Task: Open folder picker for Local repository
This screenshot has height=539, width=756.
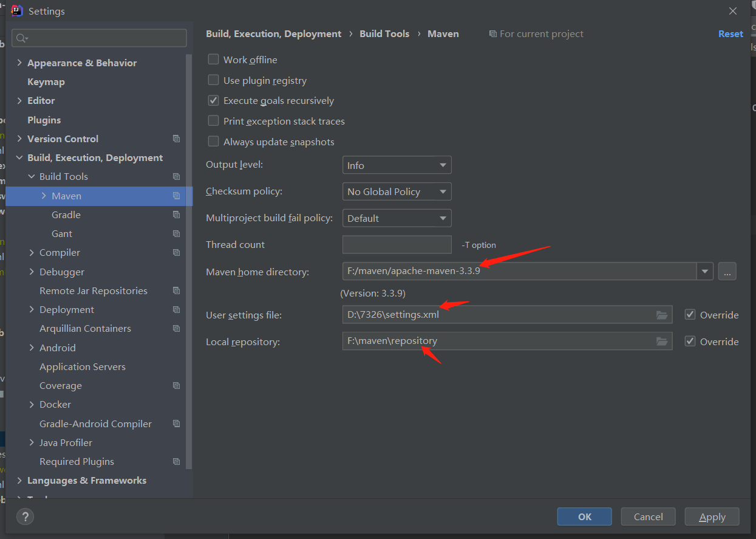Action: coord(661,341)
